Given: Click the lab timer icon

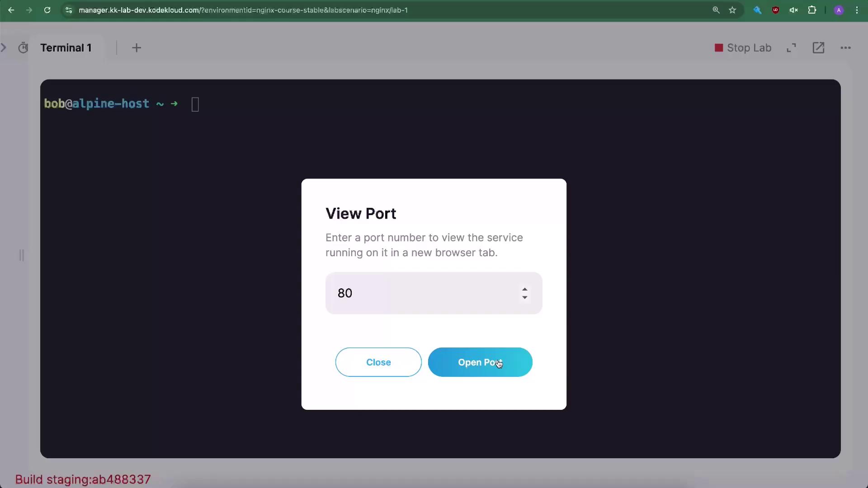Looking at the screenshot, I should tap(23, 48).
